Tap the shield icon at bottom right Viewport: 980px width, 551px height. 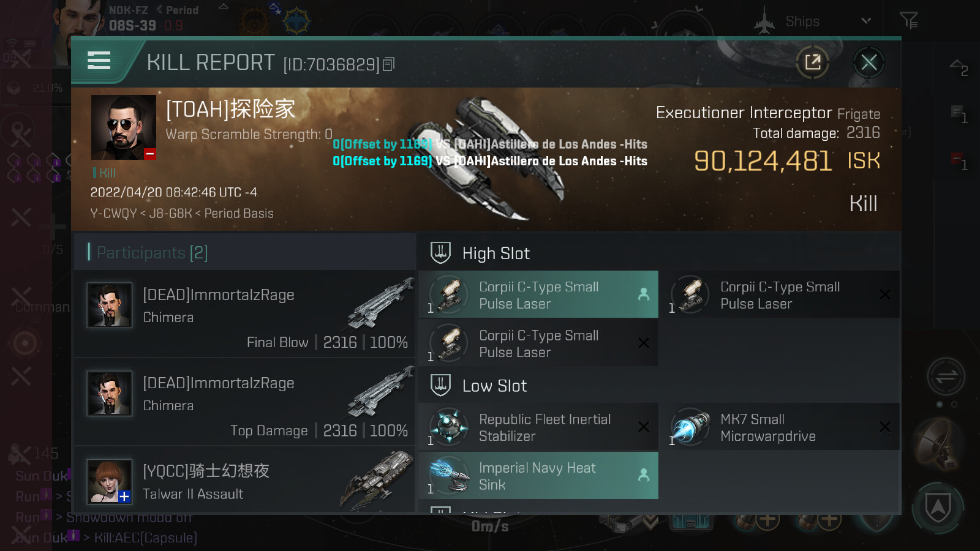(938, 507)
